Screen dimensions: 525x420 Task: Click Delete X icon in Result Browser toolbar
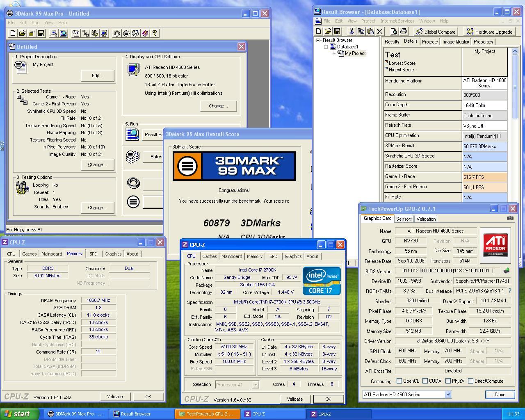(380, 31)
